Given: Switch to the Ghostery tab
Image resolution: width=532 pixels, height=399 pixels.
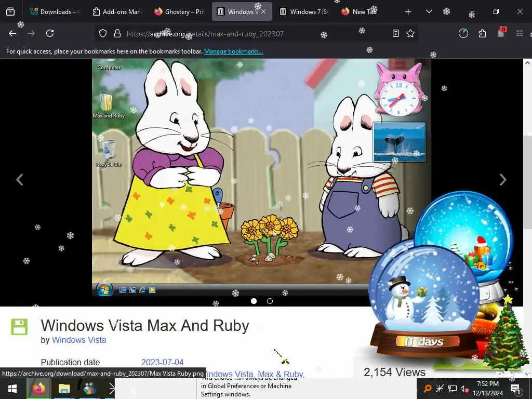Looking at the screenshot, I should tap(179, 11).
